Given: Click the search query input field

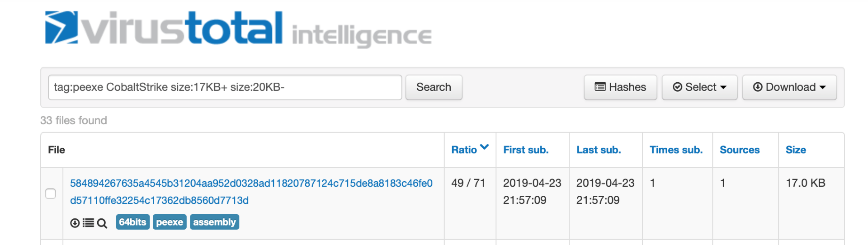Looking at the screenshot, I should pyautogui.click(x=225, y=87).
